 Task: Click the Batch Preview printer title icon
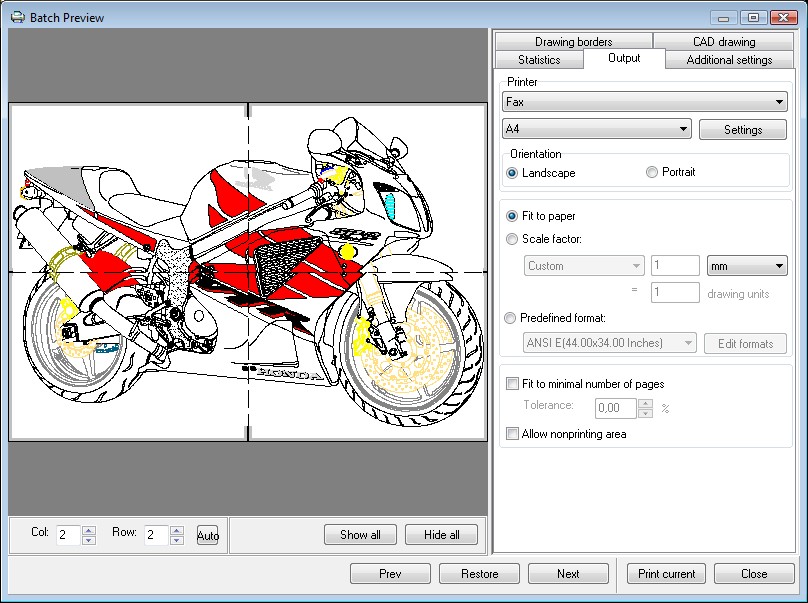pyautogui.click(x=17, y=16)
